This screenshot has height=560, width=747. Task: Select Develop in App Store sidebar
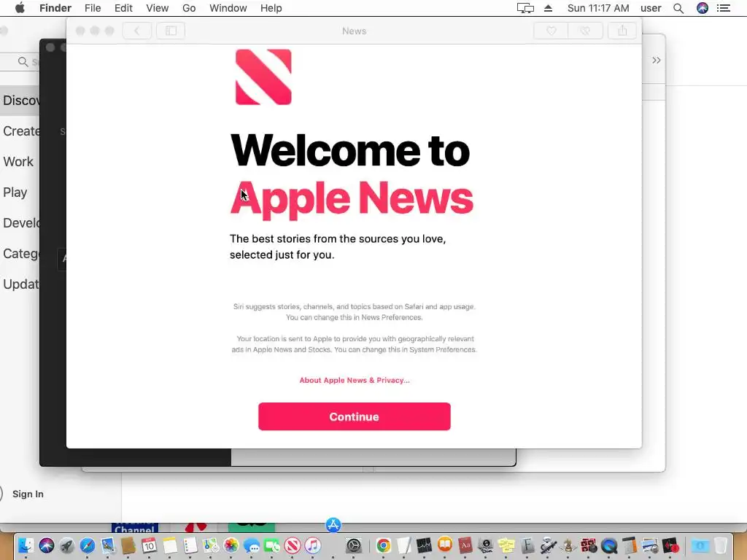(x=20, y=223)
